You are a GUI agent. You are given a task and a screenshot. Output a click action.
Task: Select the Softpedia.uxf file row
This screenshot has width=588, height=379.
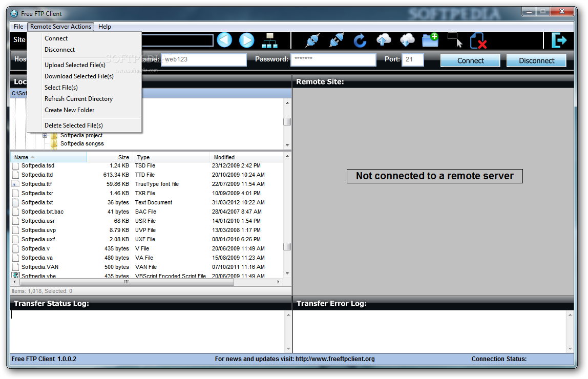[x=147, y=239]
